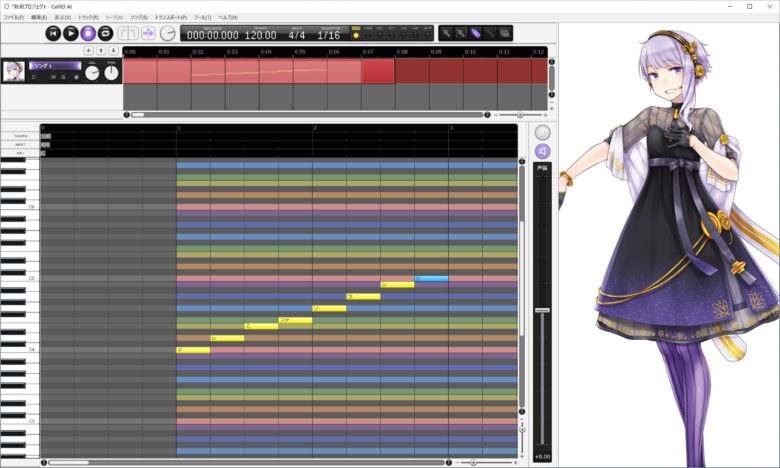Image resolution: width=780 pixels, height=468 pixels.
Task: Click the BEAT row label
Action: (20, 145)
